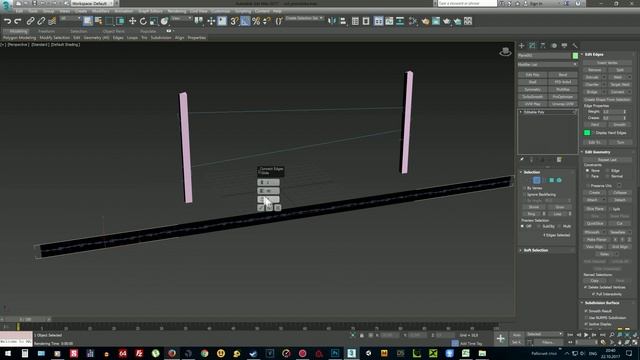Select the Link tool (chain icon)
This screenshot has width=640, height=360.
[x=30, y=21]
